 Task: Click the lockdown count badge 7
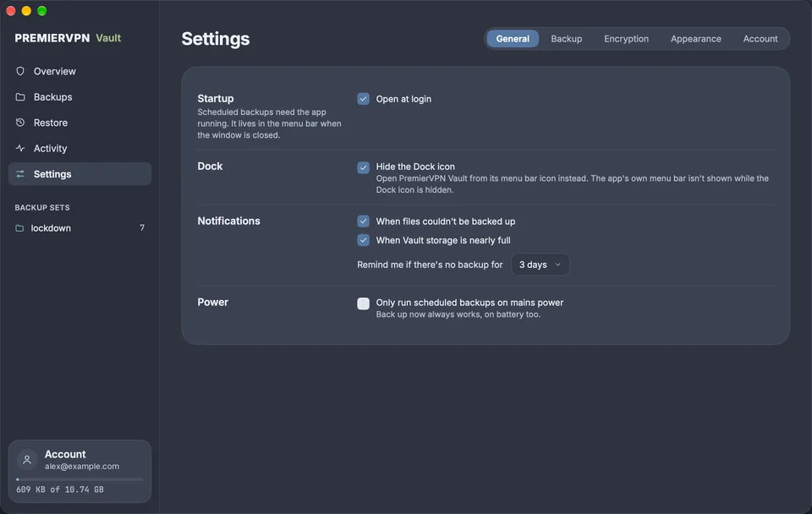[142, 227]
